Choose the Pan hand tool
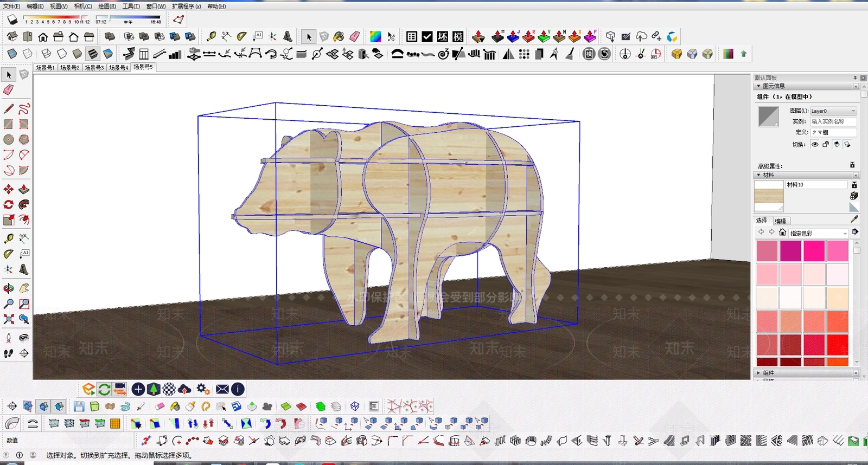Image resolution: width=868 pixels, height=465 pixels. (x=24, y=289)
